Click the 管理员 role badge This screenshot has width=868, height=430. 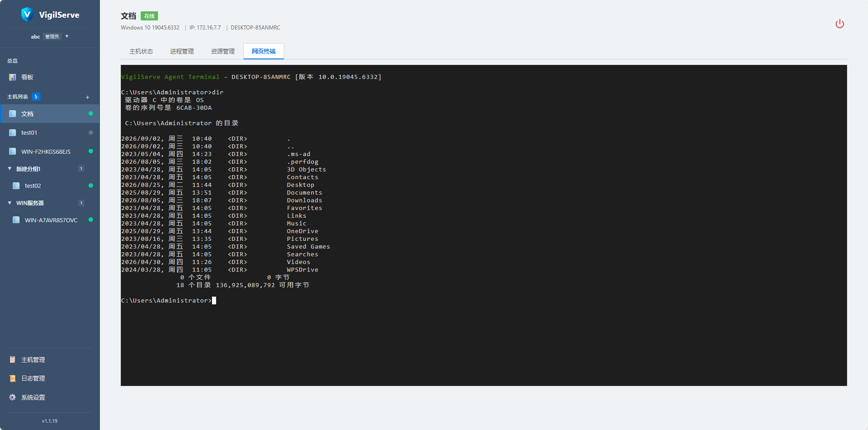point(52,36)
